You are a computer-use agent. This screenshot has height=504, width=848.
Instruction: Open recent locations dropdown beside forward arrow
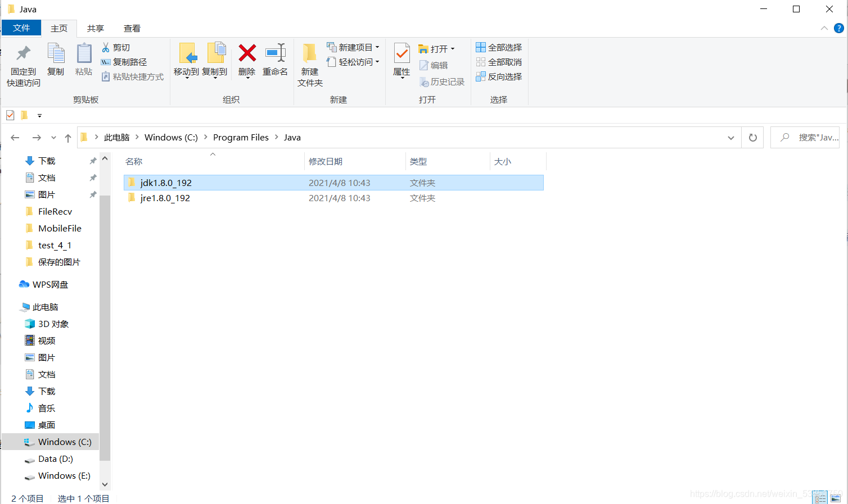point(53,138)
